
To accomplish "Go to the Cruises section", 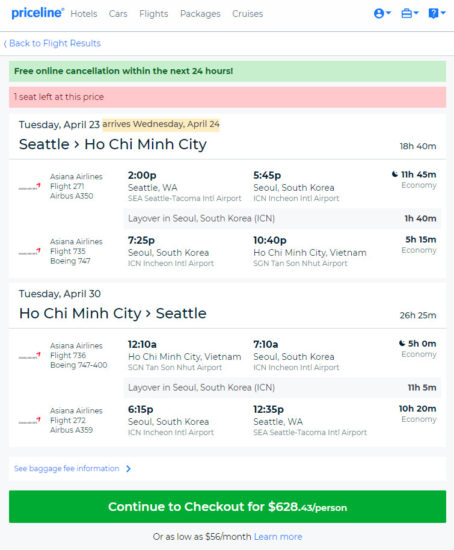I will point(247,14).
